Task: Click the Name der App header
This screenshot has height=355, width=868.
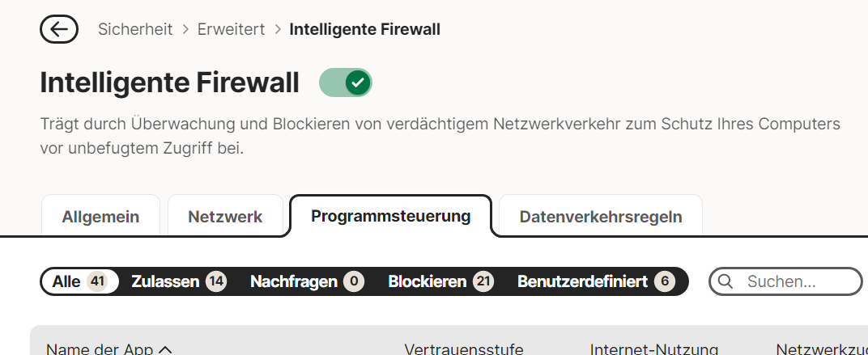Action: (x=100, y=349)
